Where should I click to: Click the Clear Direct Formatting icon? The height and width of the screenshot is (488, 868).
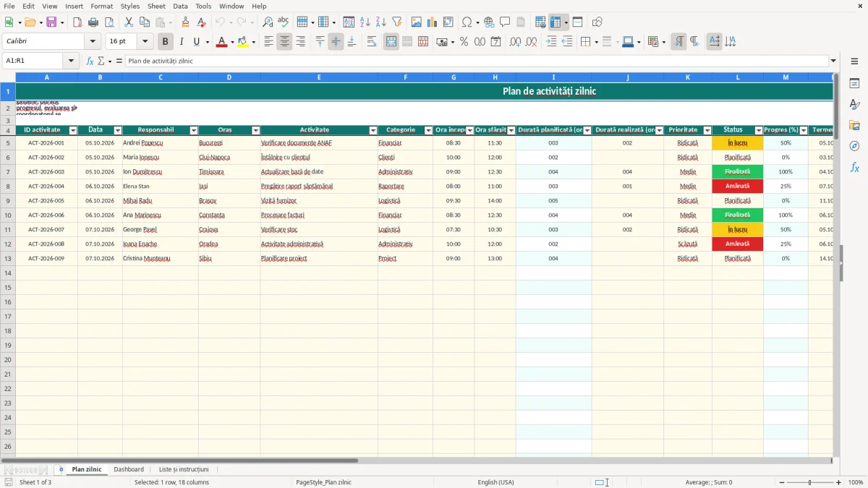(x=201, y=22)
